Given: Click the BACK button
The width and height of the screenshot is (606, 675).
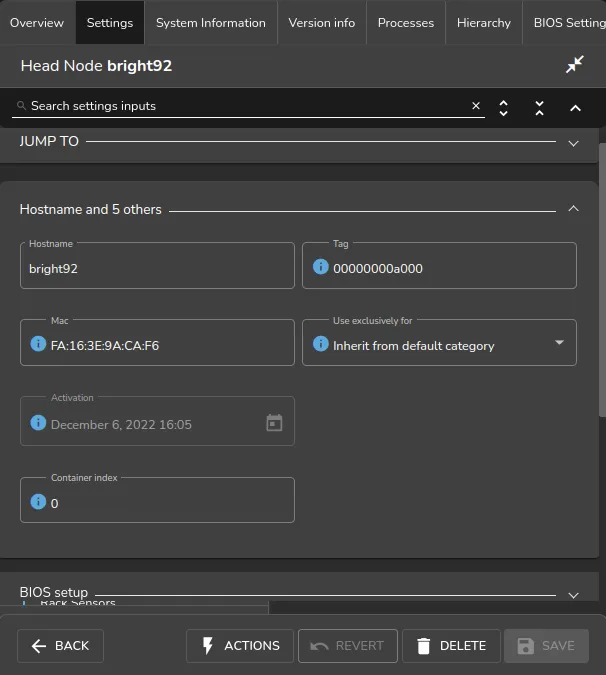Looking at the screenshot, I should point(60,646).
